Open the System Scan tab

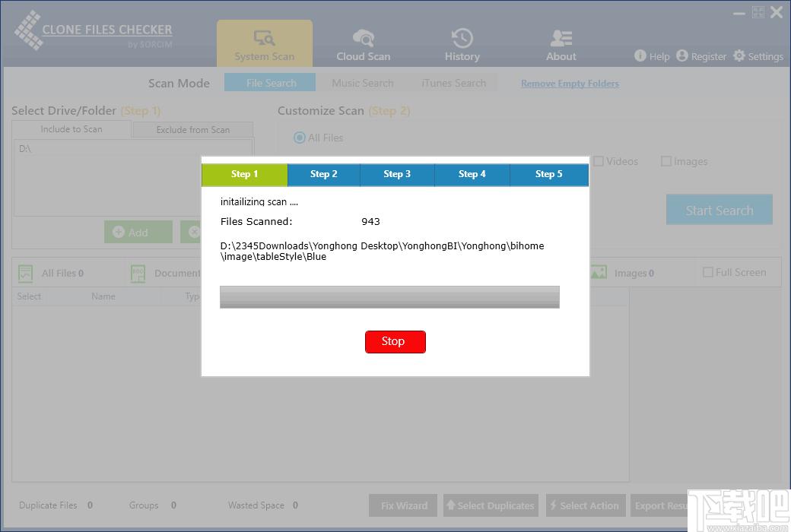coord(265,43)
